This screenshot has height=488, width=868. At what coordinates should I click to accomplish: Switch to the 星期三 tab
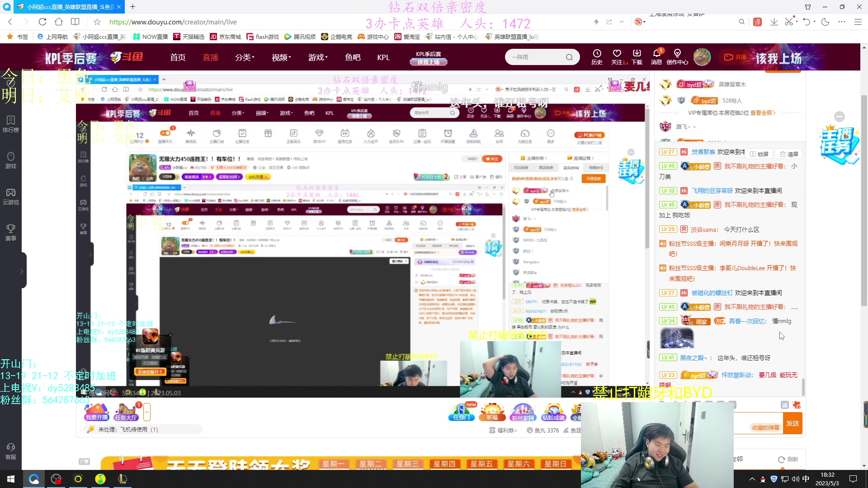pos(408,464)
